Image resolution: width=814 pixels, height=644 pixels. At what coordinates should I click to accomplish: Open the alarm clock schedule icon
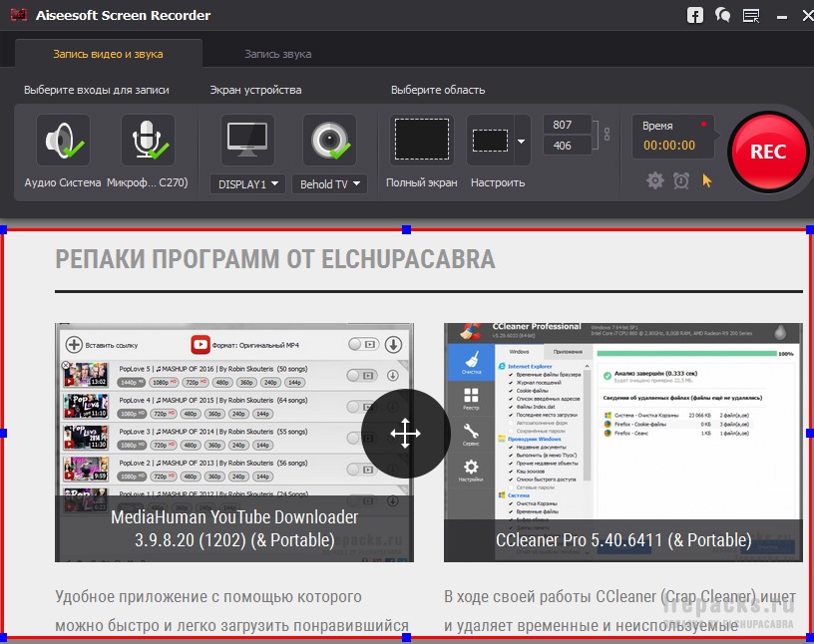(x=681, y=180)
